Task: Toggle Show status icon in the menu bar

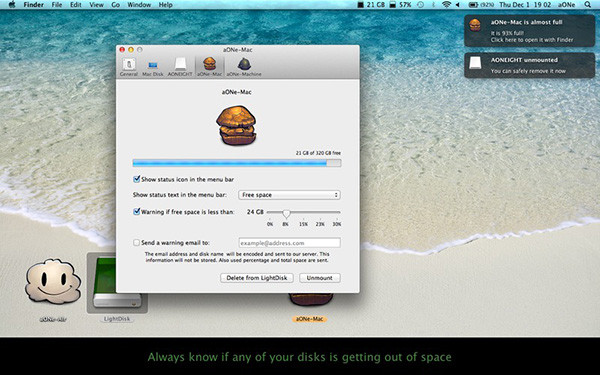Action: pos(136,179)
